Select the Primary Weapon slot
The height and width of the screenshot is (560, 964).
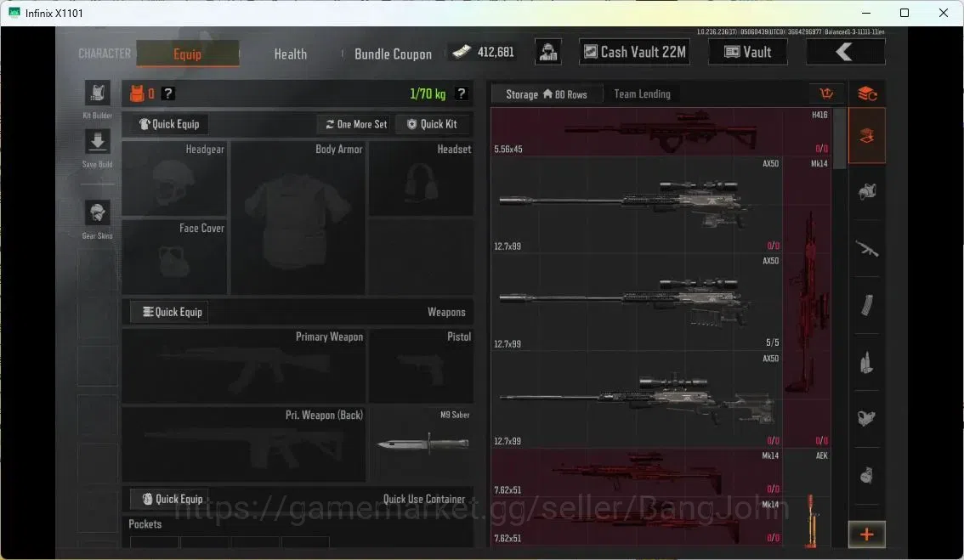point(244,365)
